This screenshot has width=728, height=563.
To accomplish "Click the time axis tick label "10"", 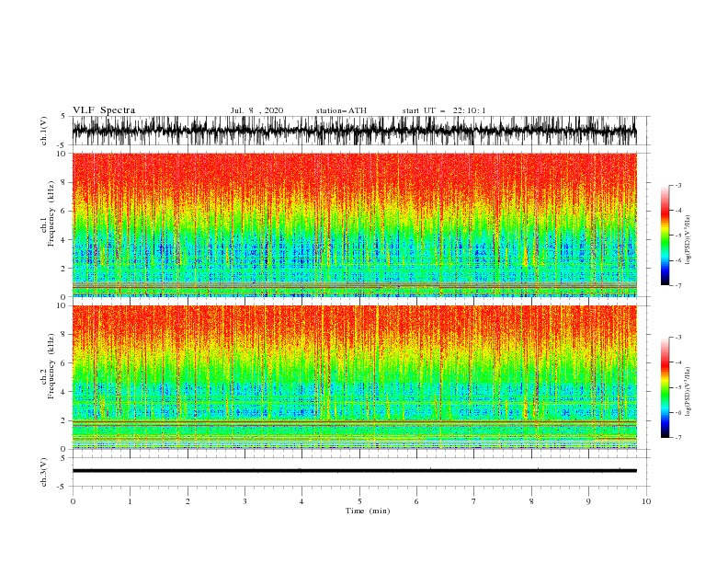I will pos(646,501).
